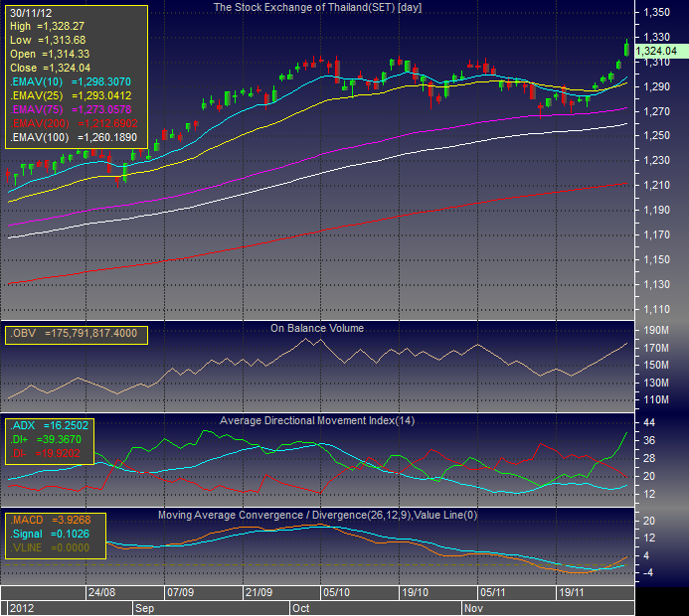Select the 05/11 date marker

pyautogui.click(x=493, y=592)
